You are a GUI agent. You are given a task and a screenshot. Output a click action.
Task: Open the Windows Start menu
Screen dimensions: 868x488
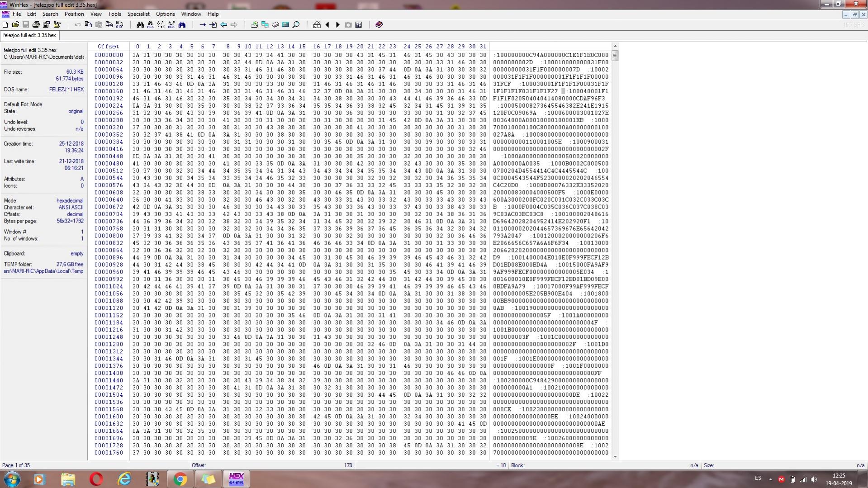[12, 479]
